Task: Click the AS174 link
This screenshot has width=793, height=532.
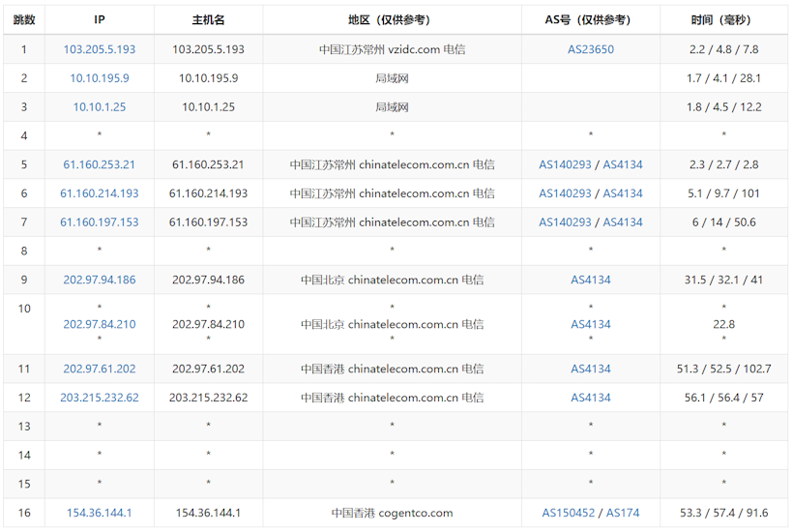Action: [623, 514]
